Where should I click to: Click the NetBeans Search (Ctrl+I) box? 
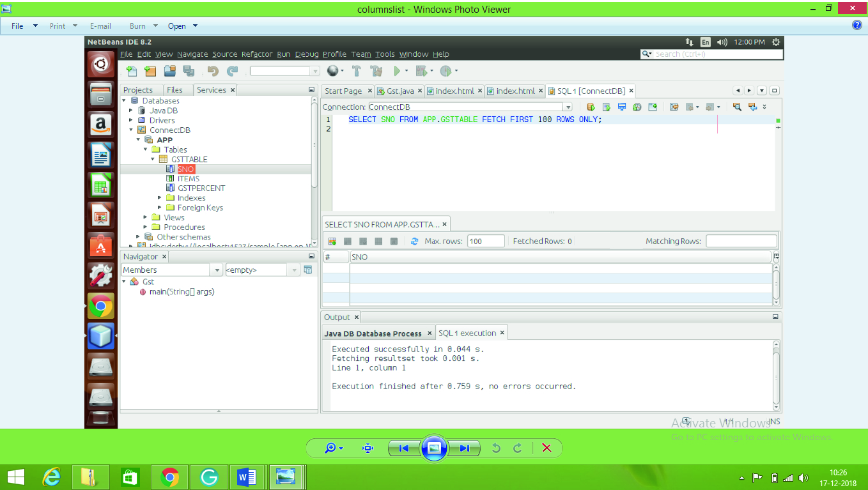point(711,54)
